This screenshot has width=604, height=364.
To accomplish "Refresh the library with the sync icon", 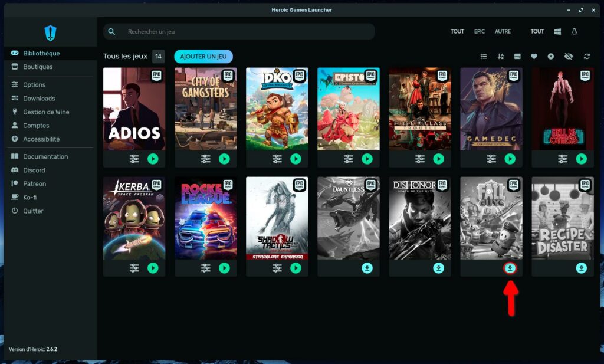I will click(586, 57).
